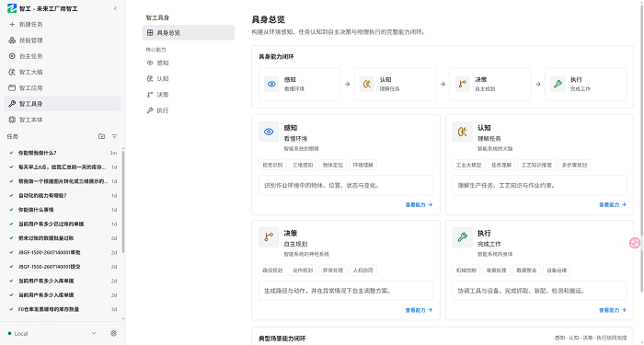Open task 自动化的能力有哪些?
644x345 pixels.
tap(63, 195)
